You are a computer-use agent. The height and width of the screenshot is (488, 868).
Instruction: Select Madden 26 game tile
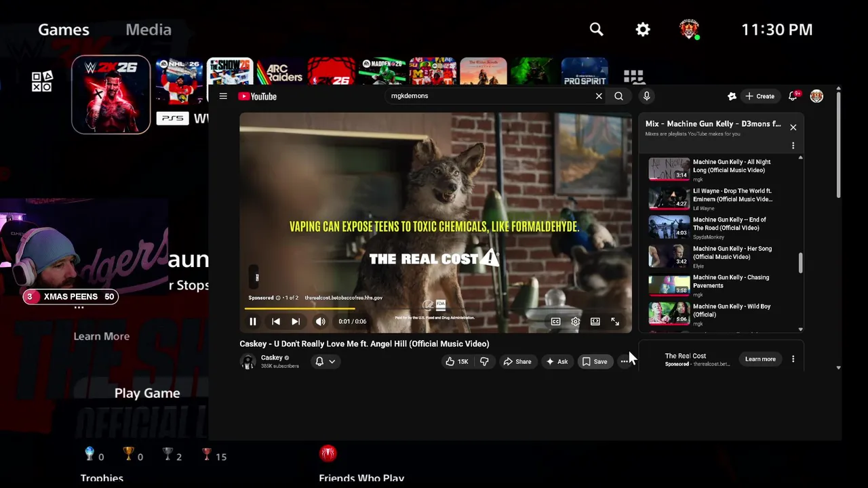coord(382,72)
